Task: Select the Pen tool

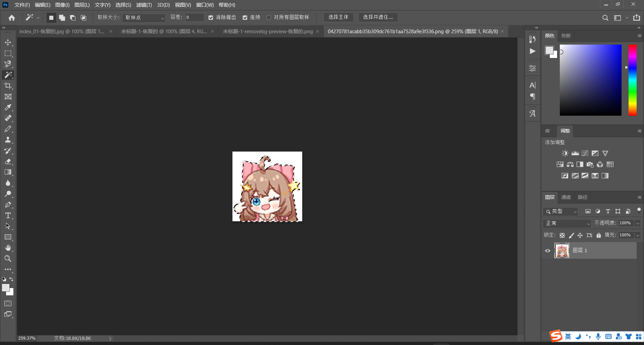Action: (x=8, y=205)
